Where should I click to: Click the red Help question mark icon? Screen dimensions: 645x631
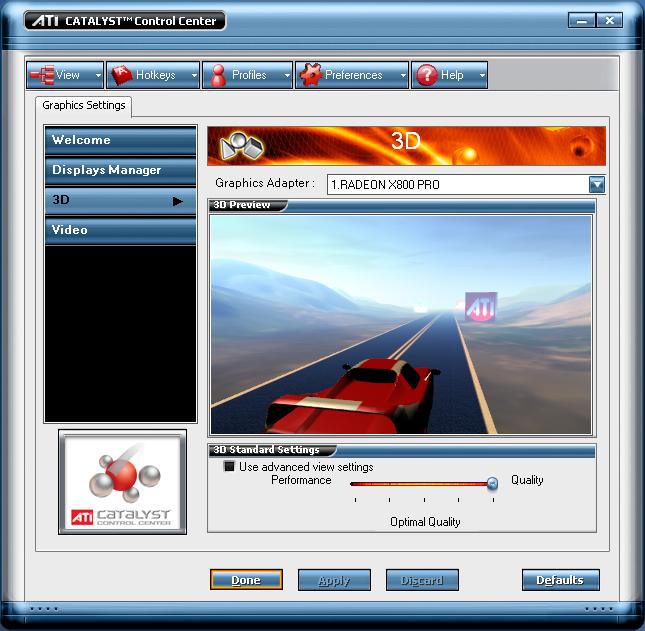[427, 75]
